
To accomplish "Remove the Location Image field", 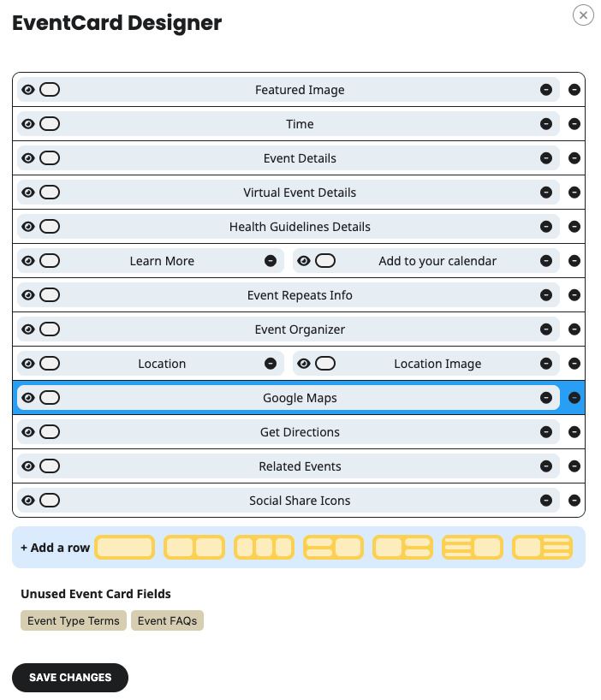I will click(x=546, y=364).
